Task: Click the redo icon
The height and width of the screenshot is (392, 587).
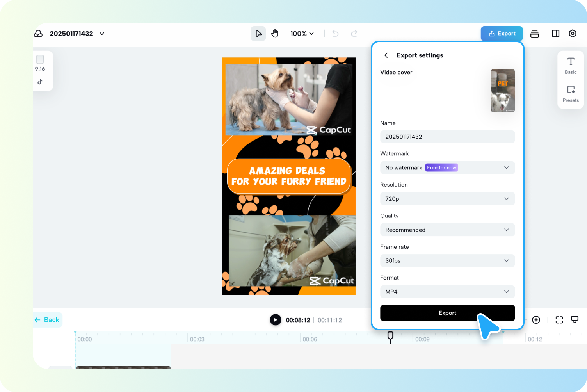Action: click(354, 33)
